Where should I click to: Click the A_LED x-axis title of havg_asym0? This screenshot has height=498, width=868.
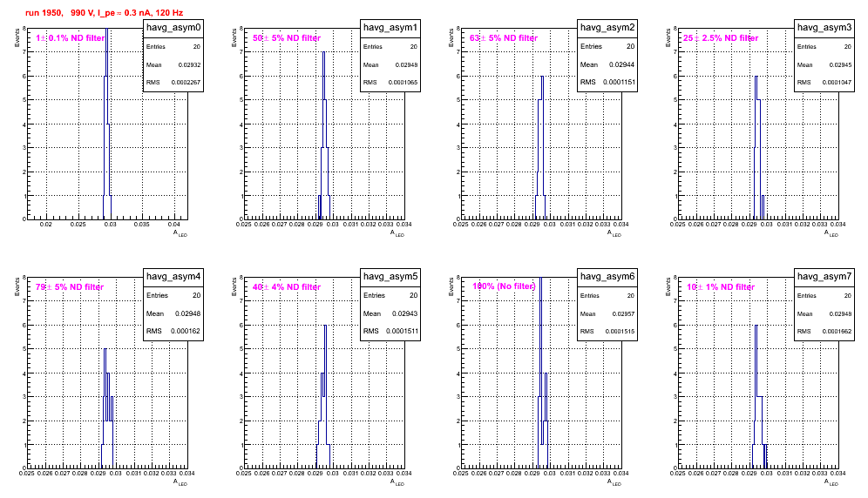180,233
